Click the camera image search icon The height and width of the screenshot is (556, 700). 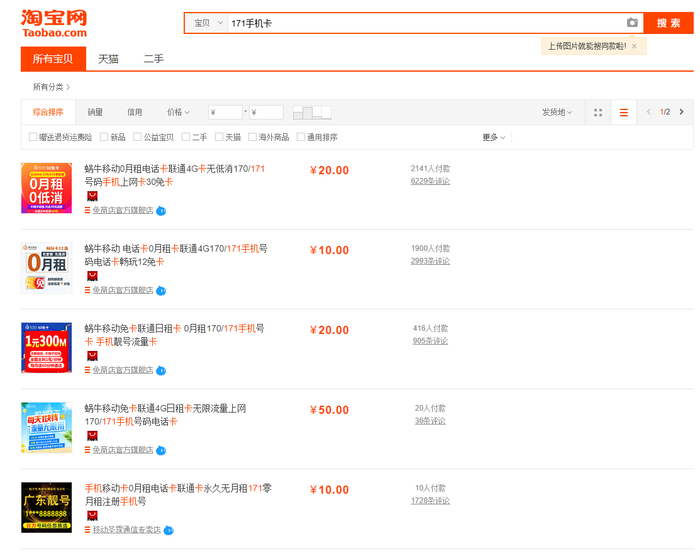pyautogui.click(x=632, y=23)
